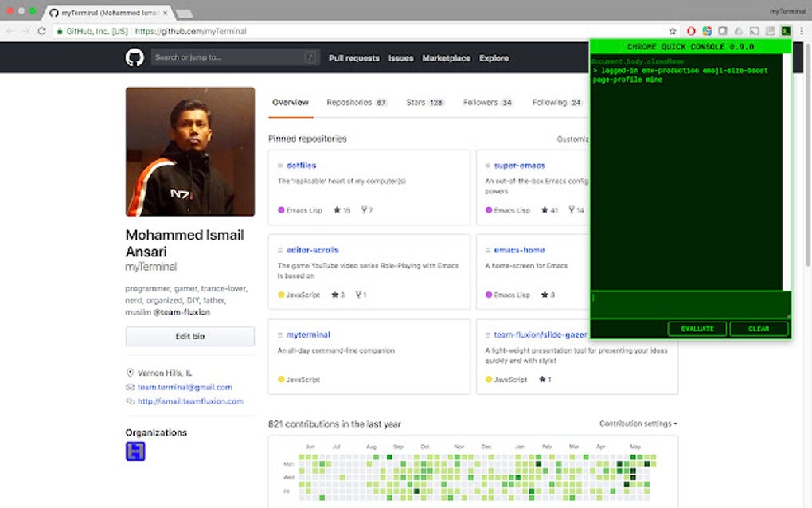This screenshot has width=812, height=508.
Task: Open Explore in the GitHub header
Action: pos(494,58)
